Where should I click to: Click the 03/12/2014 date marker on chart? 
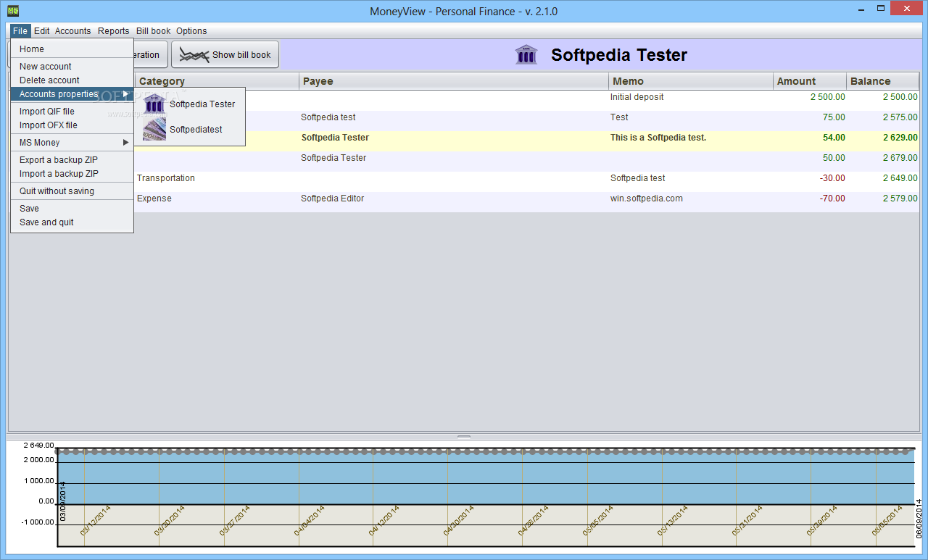pos(96,521)
